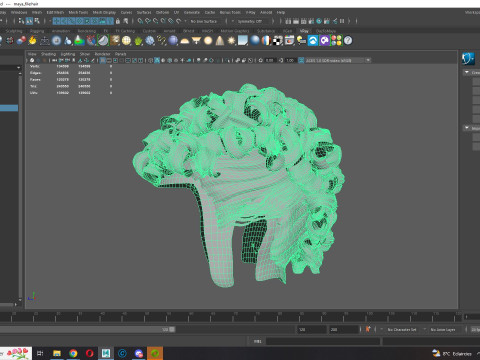Screen dimensions: 480x360
Task: Click the four colored dots shelf icon
Action: (x=337, y=41)
